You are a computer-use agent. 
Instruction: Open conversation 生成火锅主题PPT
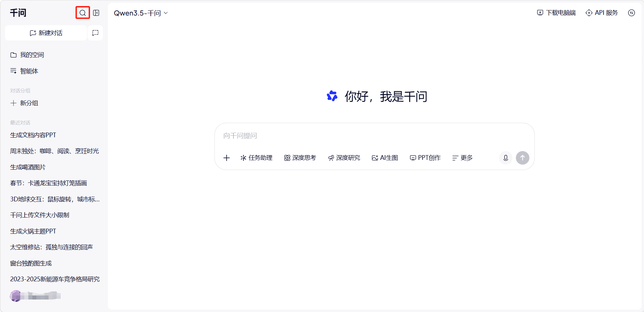[x=33, y=231]
